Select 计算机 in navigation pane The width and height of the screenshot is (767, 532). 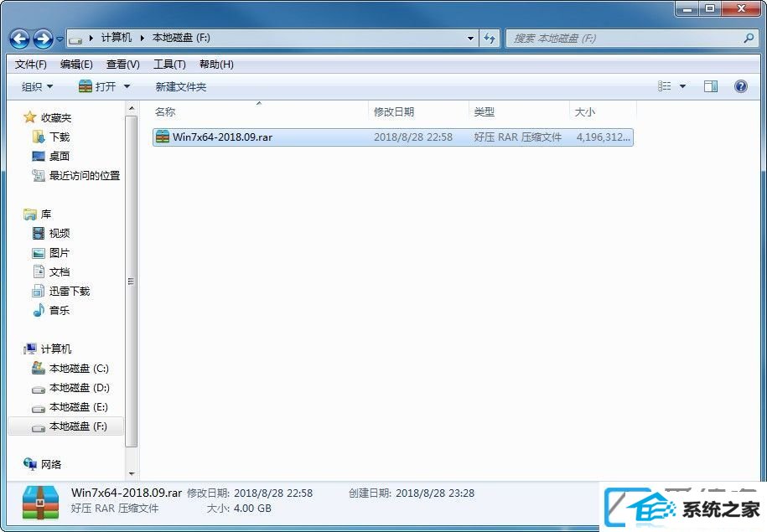(56, 349)
